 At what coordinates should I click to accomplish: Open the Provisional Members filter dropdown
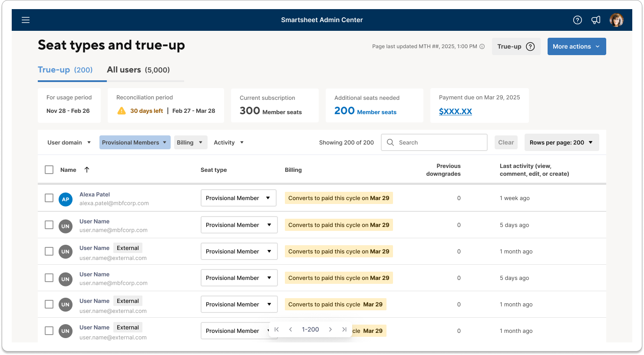(x=135, y=142)
